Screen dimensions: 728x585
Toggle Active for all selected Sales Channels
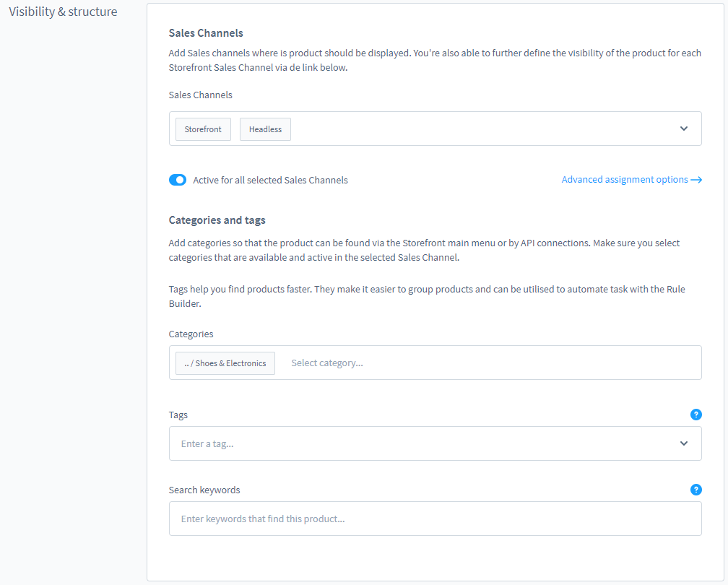point(178,180)
